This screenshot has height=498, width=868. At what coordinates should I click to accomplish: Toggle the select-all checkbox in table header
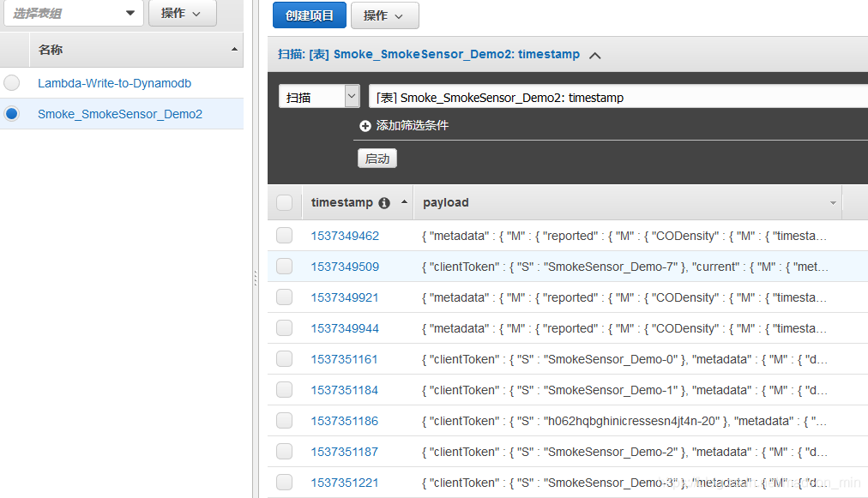(x=285, y=202)
